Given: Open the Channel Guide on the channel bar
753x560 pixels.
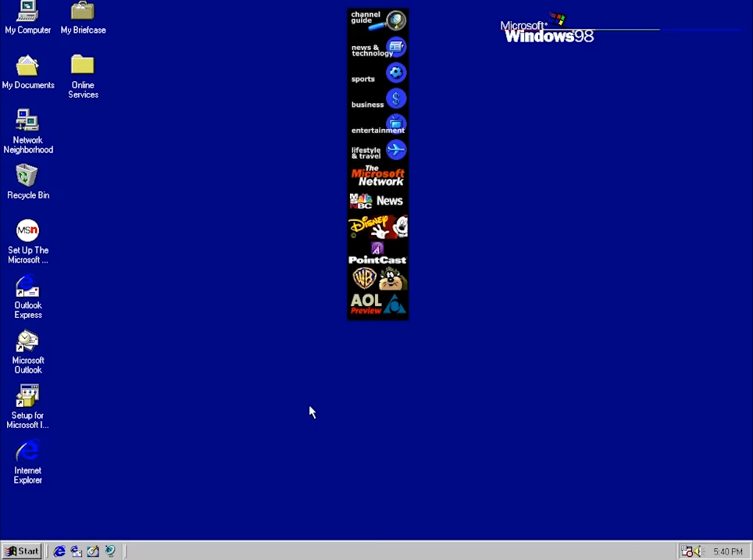Looking at the screenshot, I should (x=378, y=20).
